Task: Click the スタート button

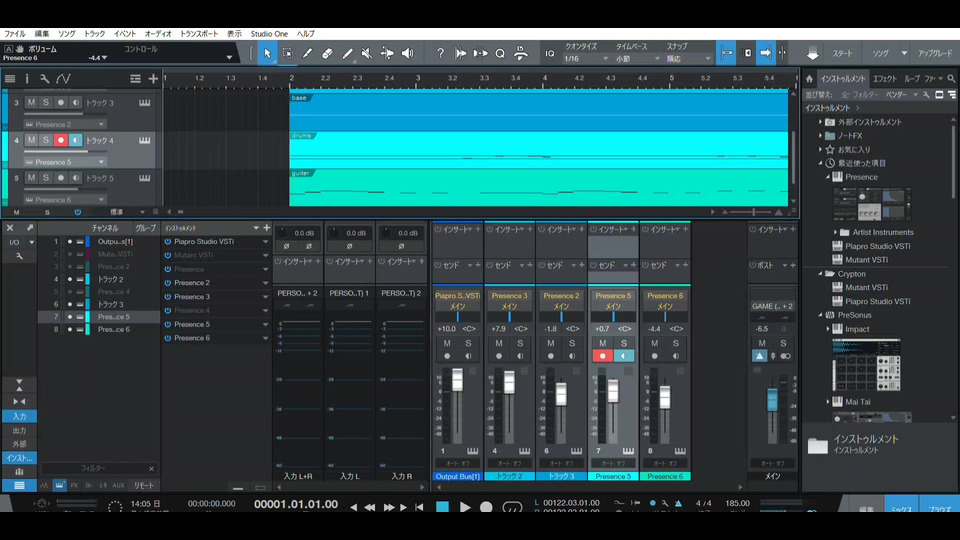Action: (843, 53)
